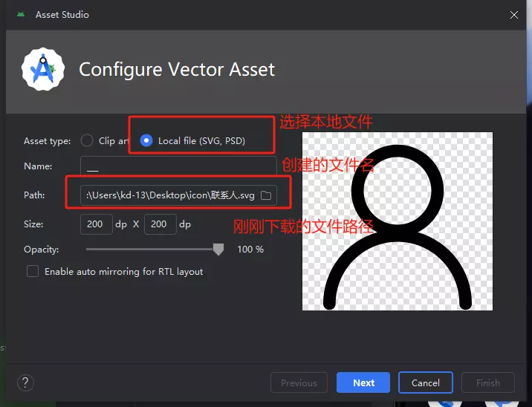
Task: Open help with the question mark button
Action: 25,382
